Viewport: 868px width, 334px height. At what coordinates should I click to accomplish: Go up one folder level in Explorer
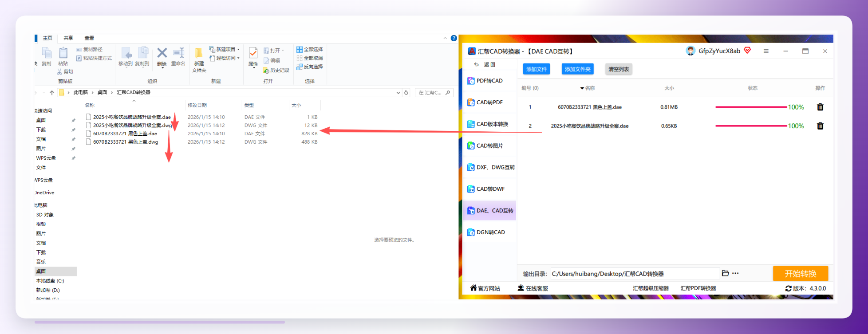click(52, 93)
